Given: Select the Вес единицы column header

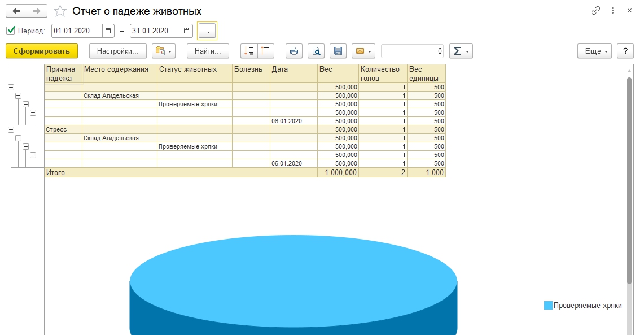Looking at the screenshot, I should click(x=426, y=73).
